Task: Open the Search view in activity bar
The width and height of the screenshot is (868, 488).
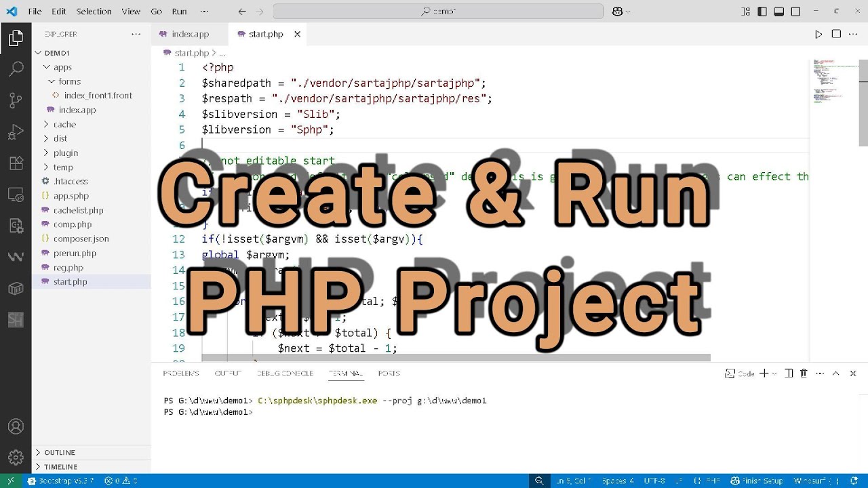Action: click(x=16, y=68)
